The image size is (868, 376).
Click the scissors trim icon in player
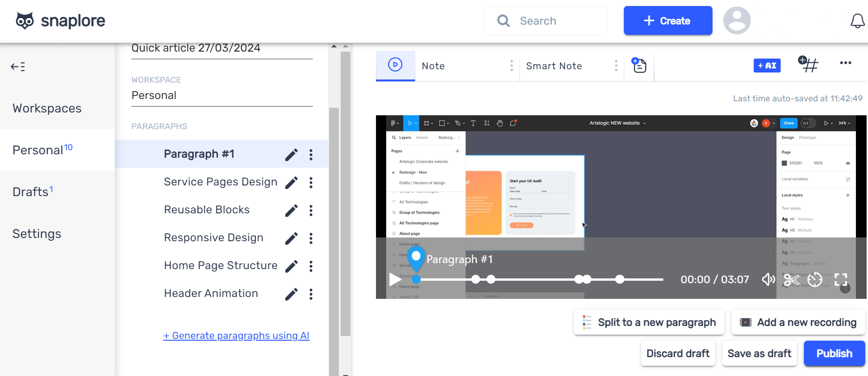(791, 280)
